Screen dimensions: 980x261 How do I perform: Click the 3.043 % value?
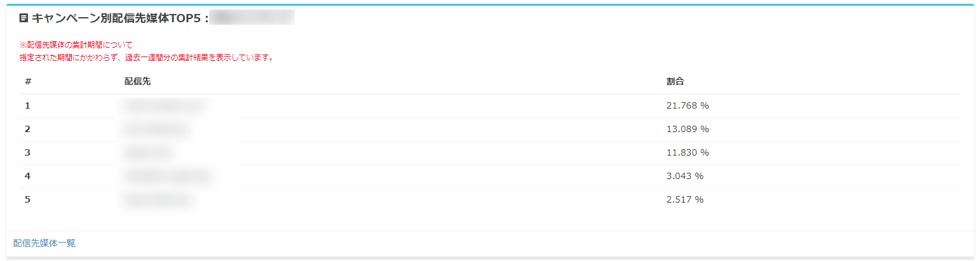684,176
